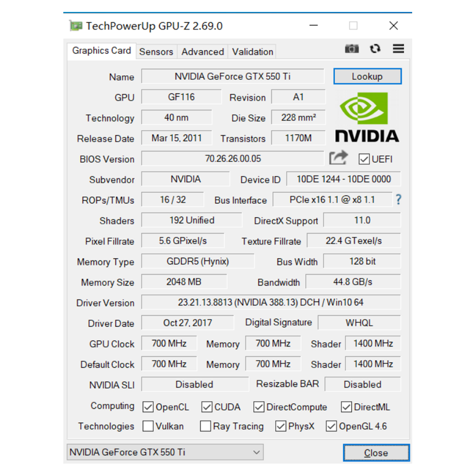Click the Bus Interface field PCIe x16 1.1
The height and width of the screenshot is (476, 476).
click(332, 199)
